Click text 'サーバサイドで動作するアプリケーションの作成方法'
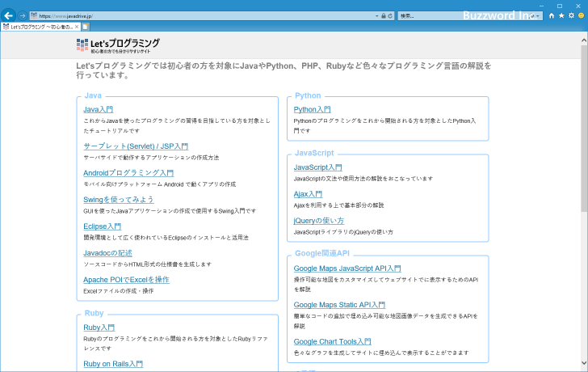588x372 pixels. (151, 158)
